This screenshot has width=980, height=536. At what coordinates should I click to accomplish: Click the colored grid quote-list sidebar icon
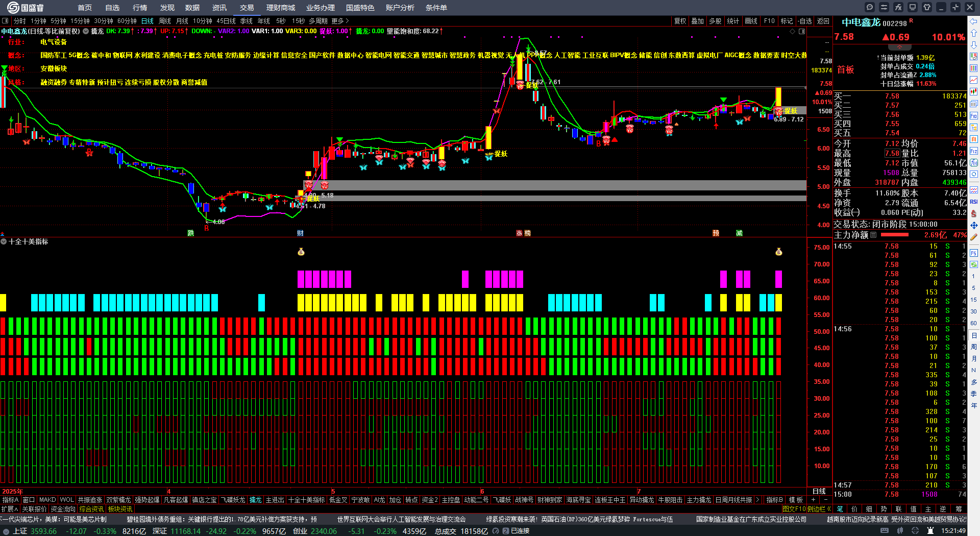coord(974,68)
